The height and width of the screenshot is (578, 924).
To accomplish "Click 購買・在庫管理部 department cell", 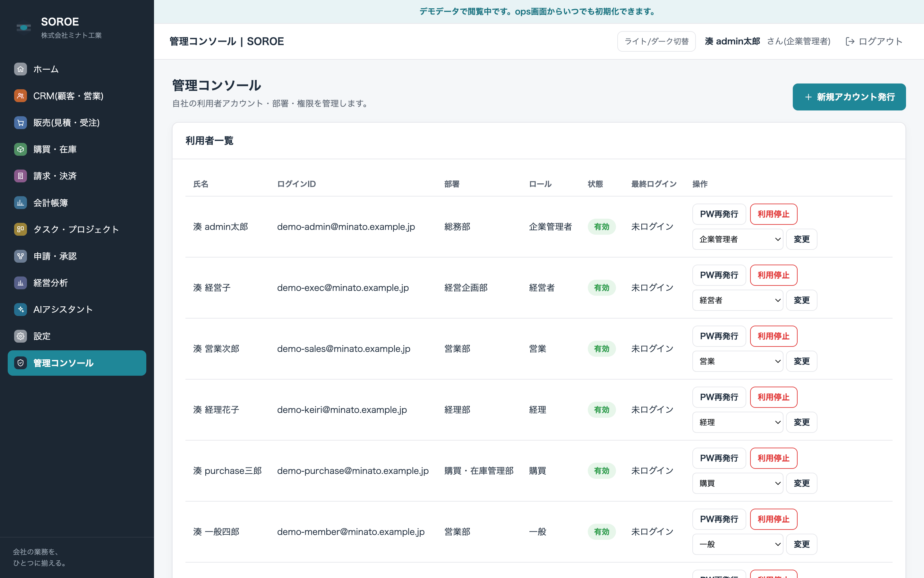I will coord(479,470).
